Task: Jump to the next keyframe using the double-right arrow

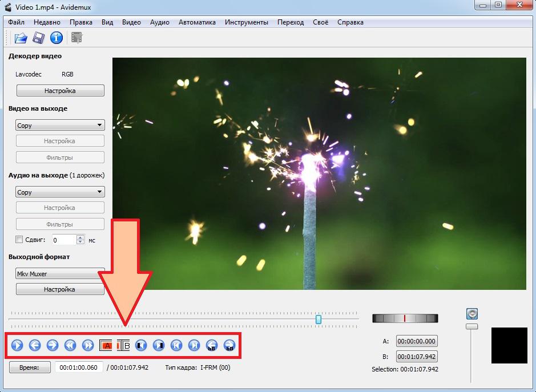Action: coord(88,345)
